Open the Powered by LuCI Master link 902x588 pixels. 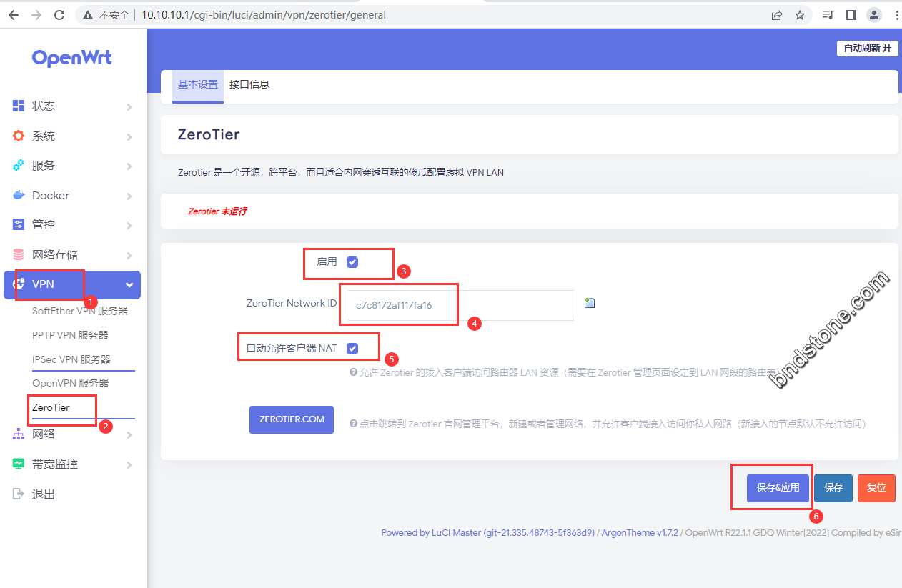click(x=488, y=532)
